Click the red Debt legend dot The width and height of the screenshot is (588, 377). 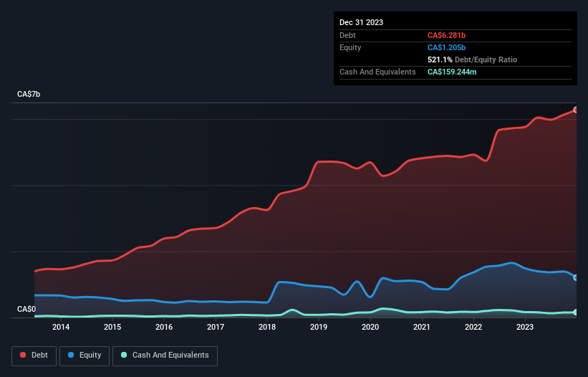tap(23, 355)
